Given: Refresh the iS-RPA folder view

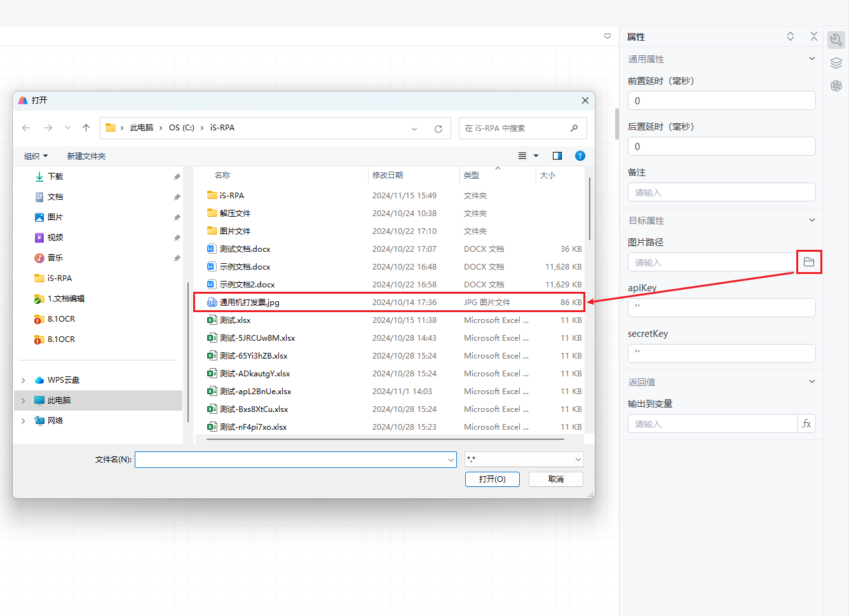Looking at the screenshot, I should pos(438,128).
